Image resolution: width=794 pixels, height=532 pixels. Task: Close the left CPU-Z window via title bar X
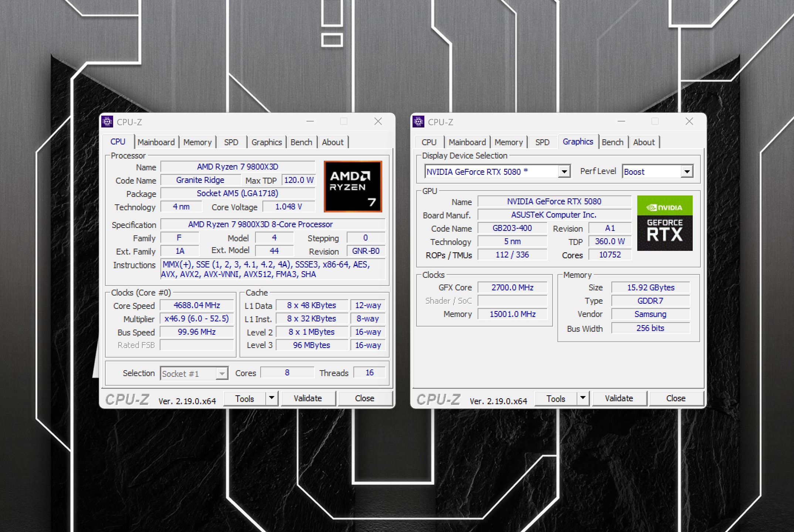click(378, 122)
